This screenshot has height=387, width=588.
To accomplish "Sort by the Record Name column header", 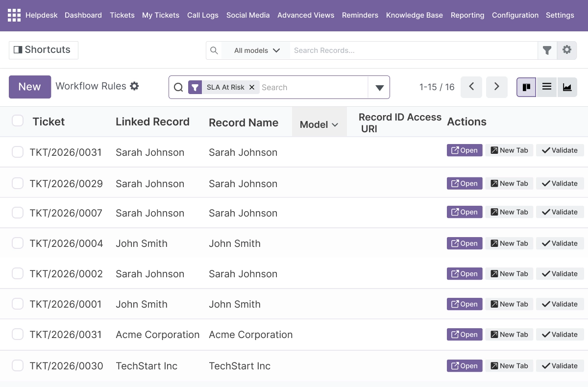I will (x=244, y=122).
